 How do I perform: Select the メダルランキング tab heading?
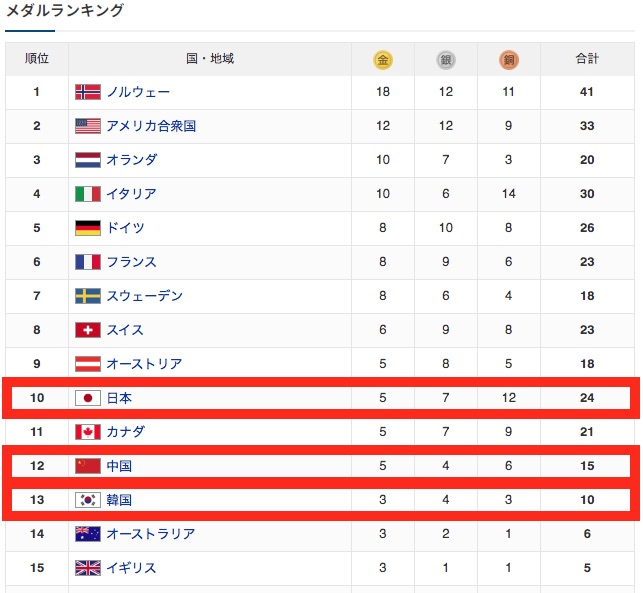pyautogui.click(x=65, y=12)
